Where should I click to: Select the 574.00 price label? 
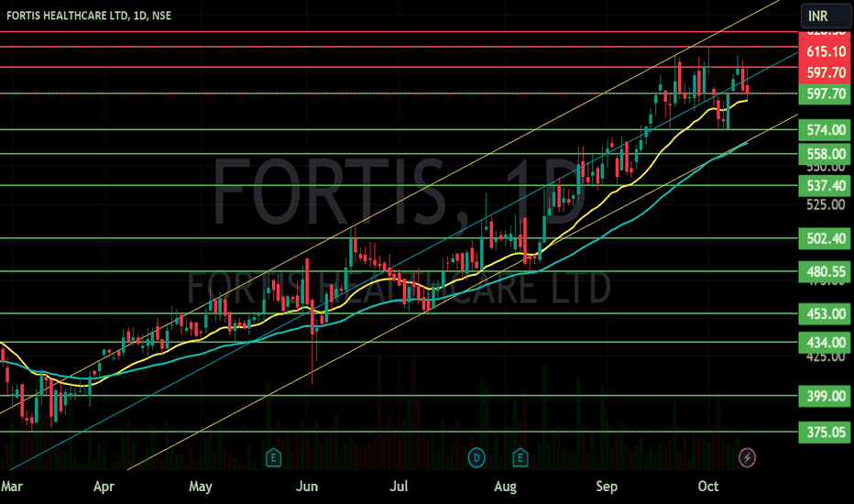pos(825,130)
